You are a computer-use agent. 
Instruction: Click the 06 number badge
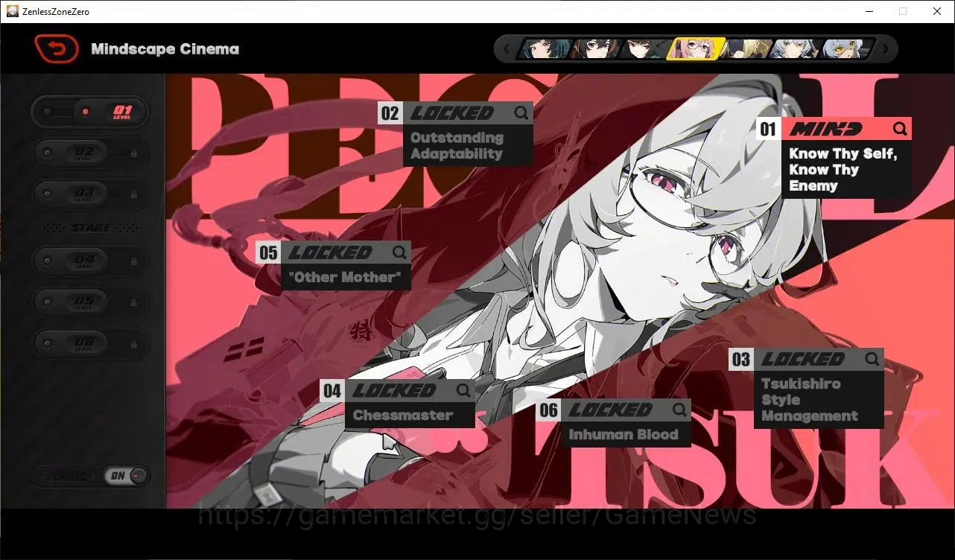[548, 410]
